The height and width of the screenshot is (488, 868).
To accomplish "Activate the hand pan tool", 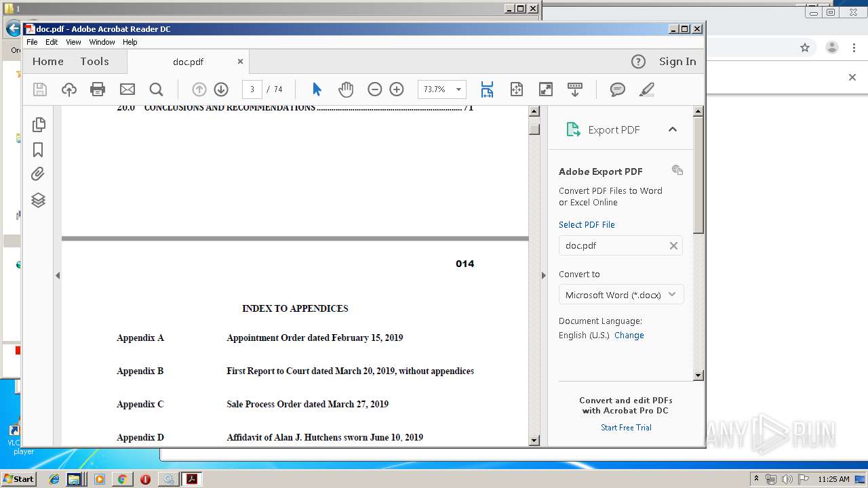I will (x=346, y=89).
